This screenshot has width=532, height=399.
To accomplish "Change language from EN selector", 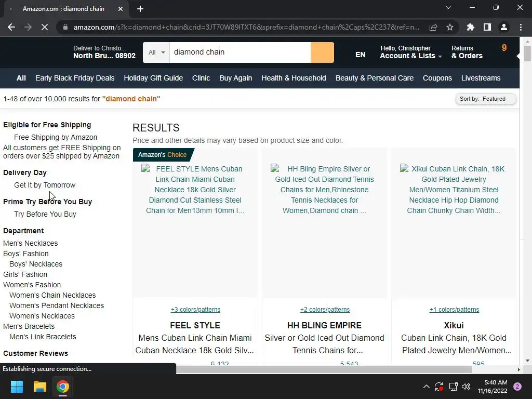I will point(361,55).
